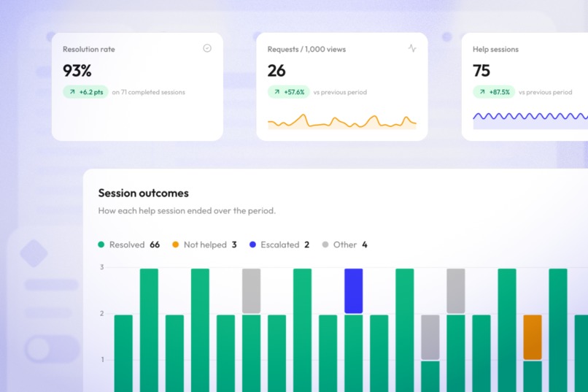The width and height of the screenshot is (588, 392).
Task: Click the 'Resolution rate' card title
Action: [89, 49]
